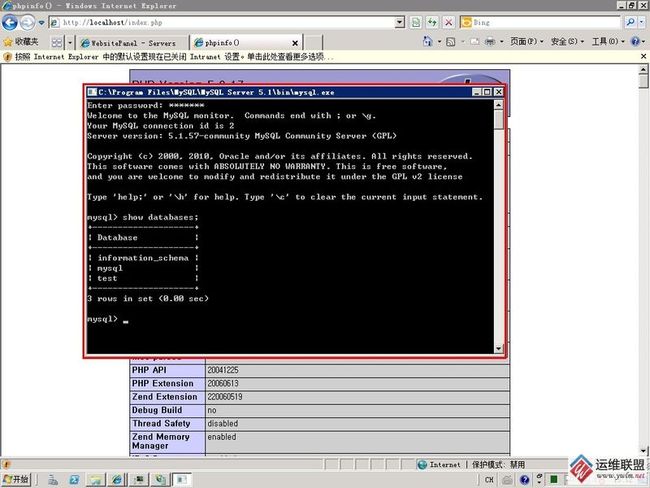Click the blue help icon in system tray
The image size is (650, 488).
524,480
